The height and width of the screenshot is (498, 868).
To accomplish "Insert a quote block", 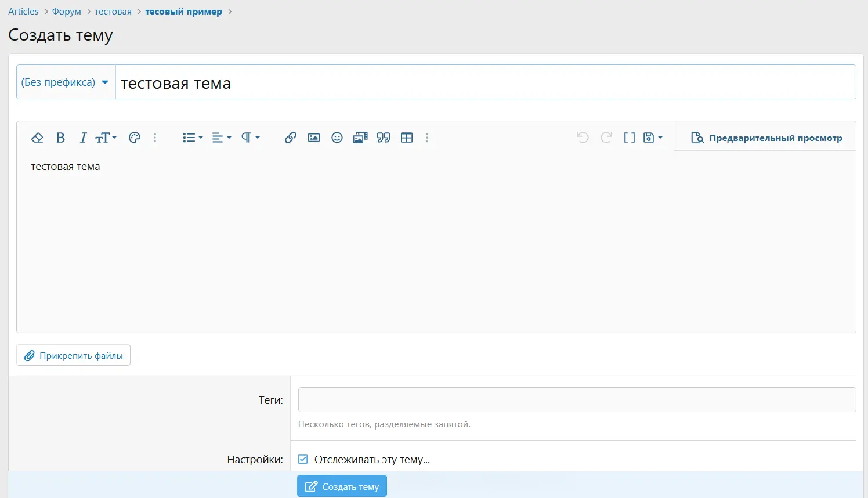I will 384,138.
